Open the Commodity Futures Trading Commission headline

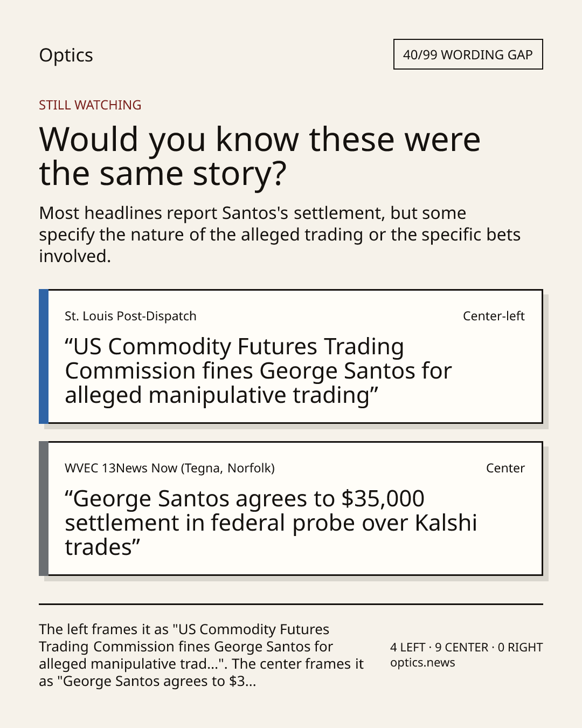258,371
